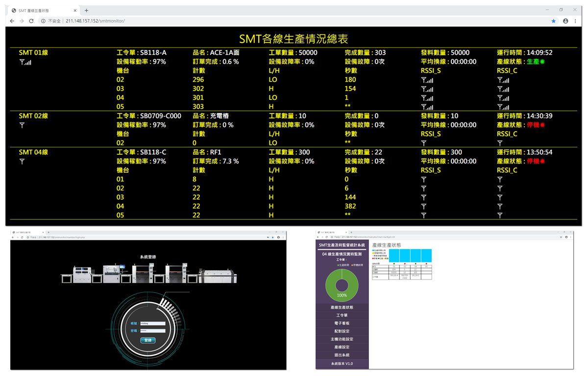Open 電子看板 from the sidebar menu

[x=342, y=323]
